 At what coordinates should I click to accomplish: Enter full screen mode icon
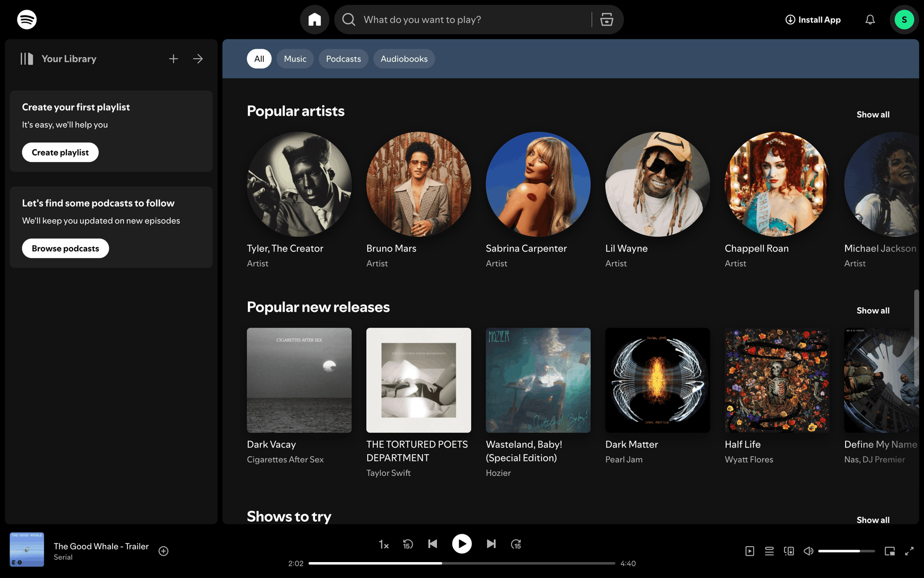909,551
